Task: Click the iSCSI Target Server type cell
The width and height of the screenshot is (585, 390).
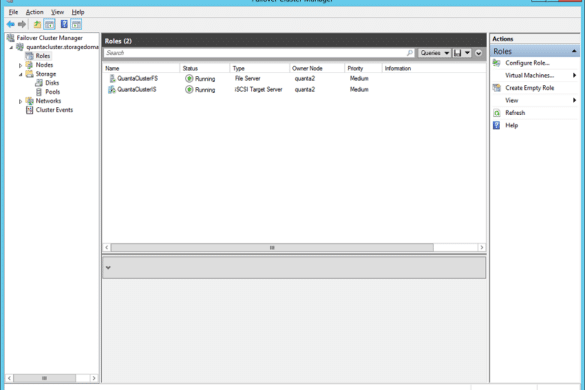Action: pyautogui.click(x=258, y=90)
